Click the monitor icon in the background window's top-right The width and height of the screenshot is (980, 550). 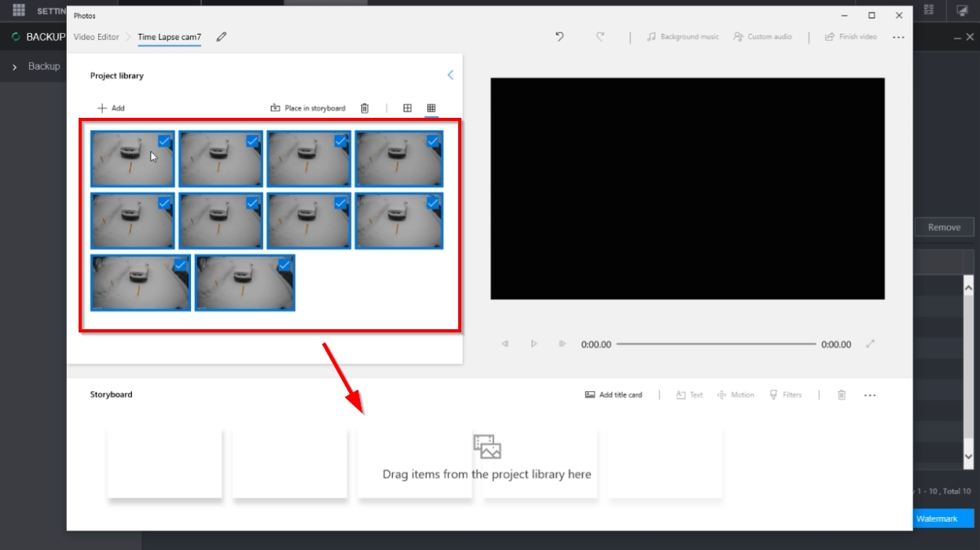coord(962,10)
